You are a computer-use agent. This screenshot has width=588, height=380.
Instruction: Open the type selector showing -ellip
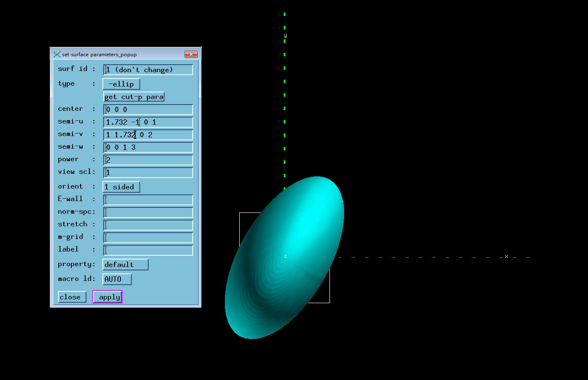pos(121,84)
